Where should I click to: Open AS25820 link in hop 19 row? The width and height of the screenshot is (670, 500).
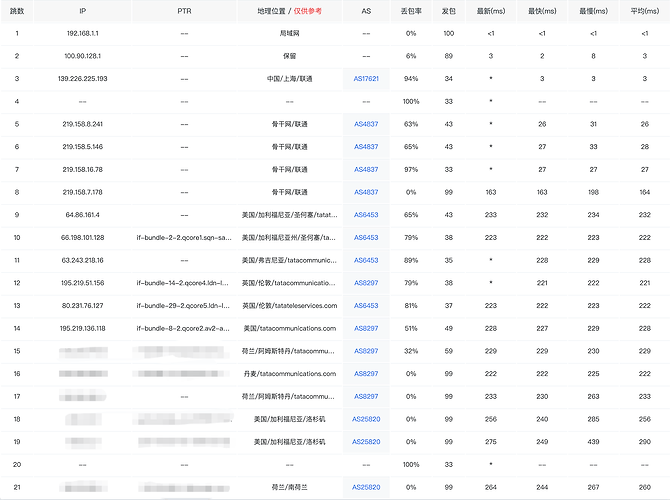click(x=366, y=441)
